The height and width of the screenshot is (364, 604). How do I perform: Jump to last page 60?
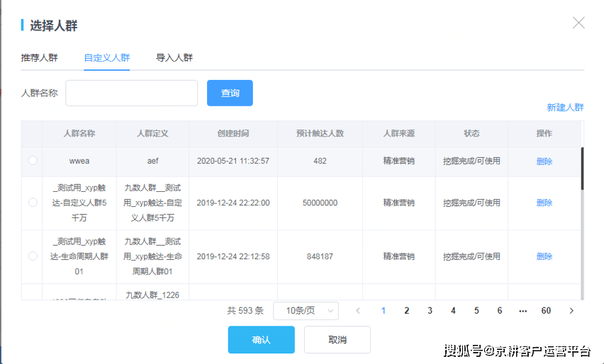(x=546, y=311)
